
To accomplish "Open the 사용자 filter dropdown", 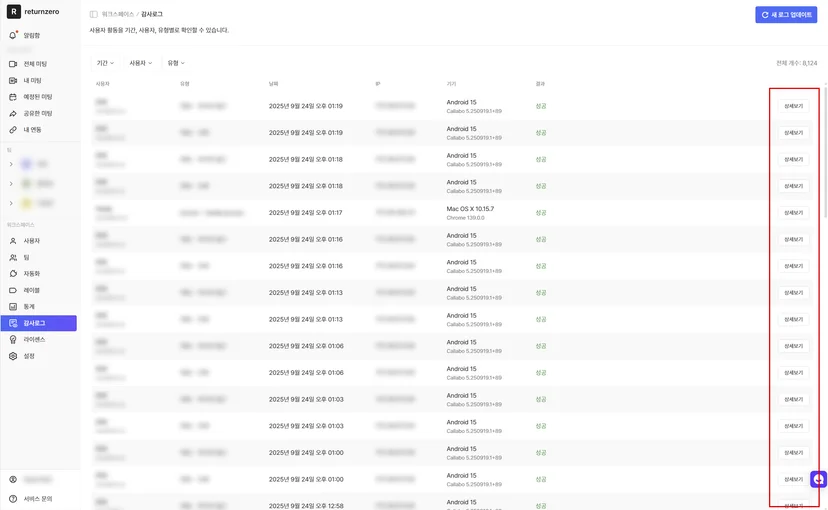I will click(140, 63).
